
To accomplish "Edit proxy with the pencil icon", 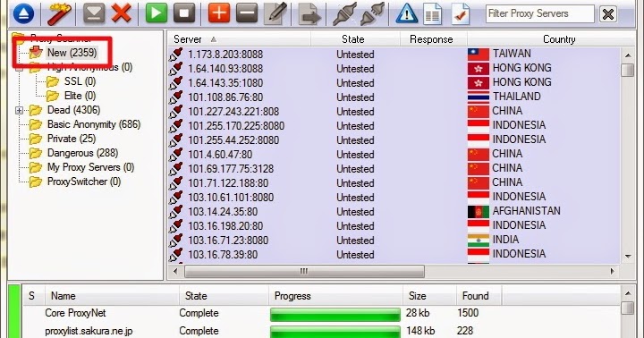I will (x=276, y=13).
